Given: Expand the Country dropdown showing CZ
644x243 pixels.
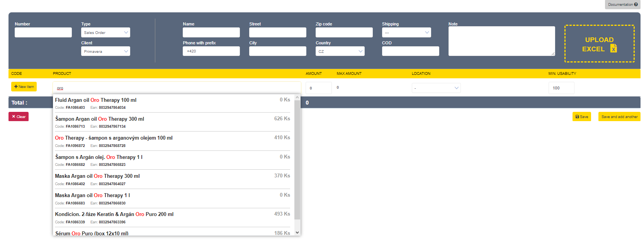Looking at the screenshot, I should (340, 51).
